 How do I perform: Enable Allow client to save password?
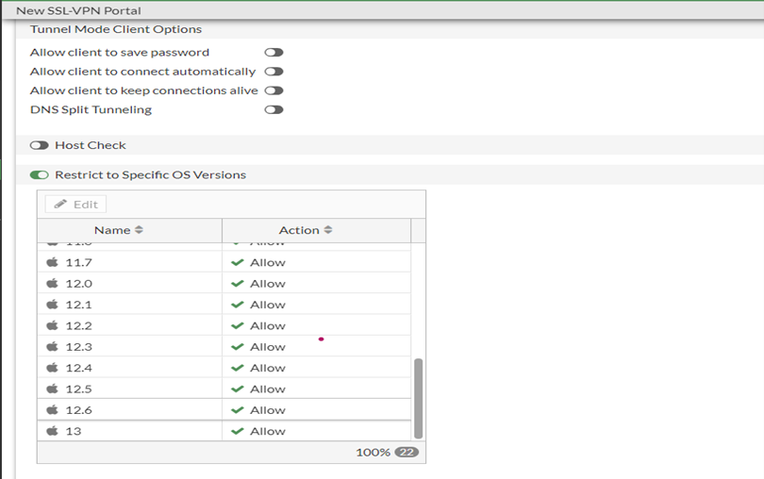pyautogui.click(x=273, y=52)
